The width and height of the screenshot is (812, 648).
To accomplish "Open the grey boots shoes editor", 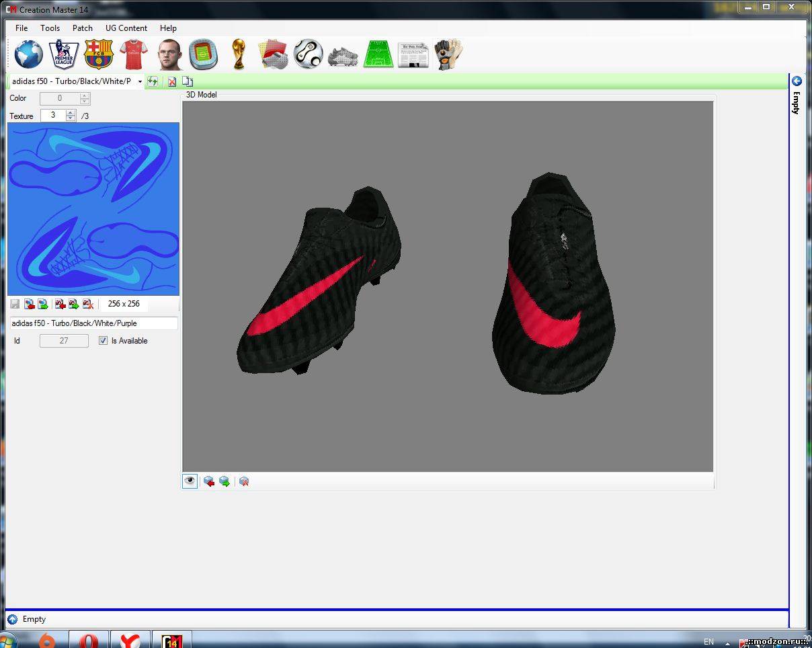I will (x=343, y=56).
